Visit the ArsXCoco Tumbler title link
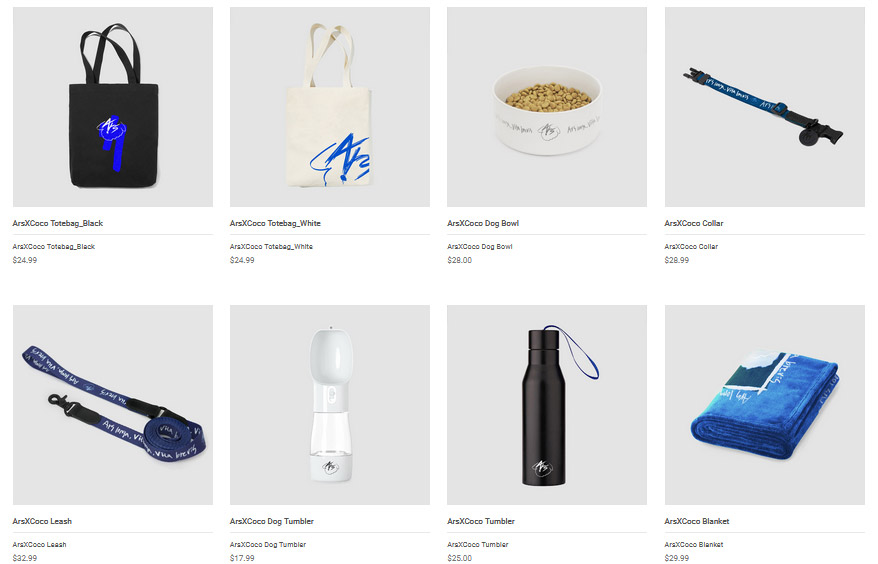This screenshot has width=878, height=564. click(480, 521)
